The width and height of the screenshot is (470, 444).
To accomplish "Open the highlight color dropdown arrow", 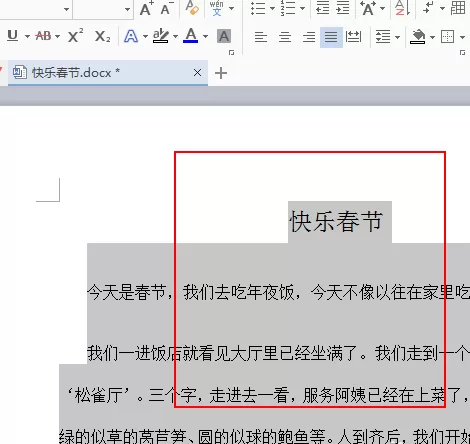I will pyautogui.click(x=175, y=36).
